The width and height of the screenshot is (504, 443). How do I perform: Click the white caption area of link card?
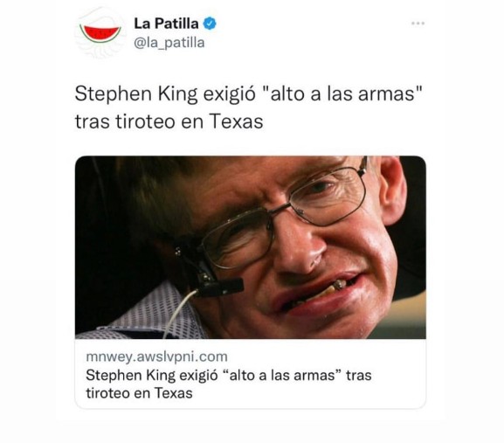[251, 374]
